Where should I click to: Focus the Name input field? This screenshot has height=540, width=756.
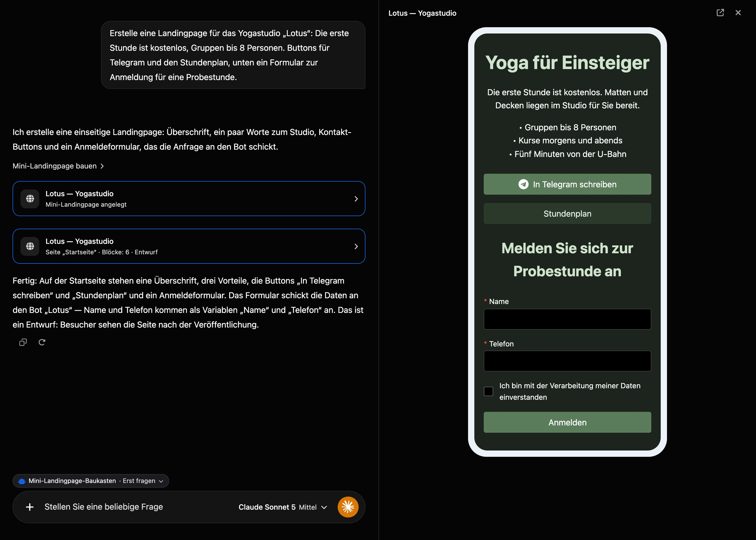coord(567,319)
